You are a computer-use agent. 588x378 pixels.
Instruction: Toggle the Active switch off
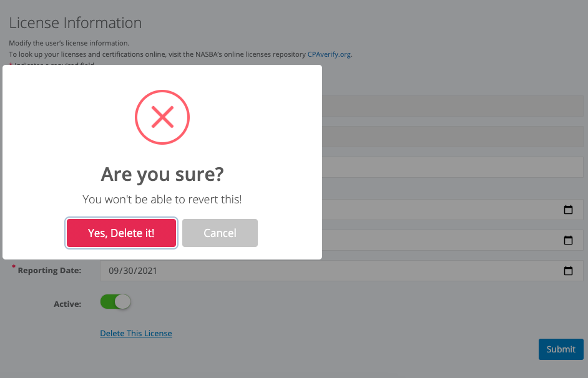pos(115,301)
